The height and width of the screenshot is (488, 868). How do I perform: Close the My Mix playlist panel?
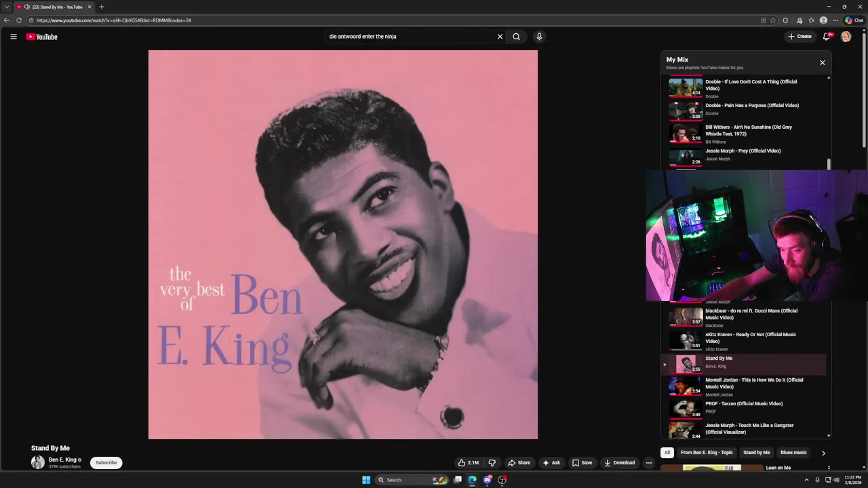pos(823,62)
